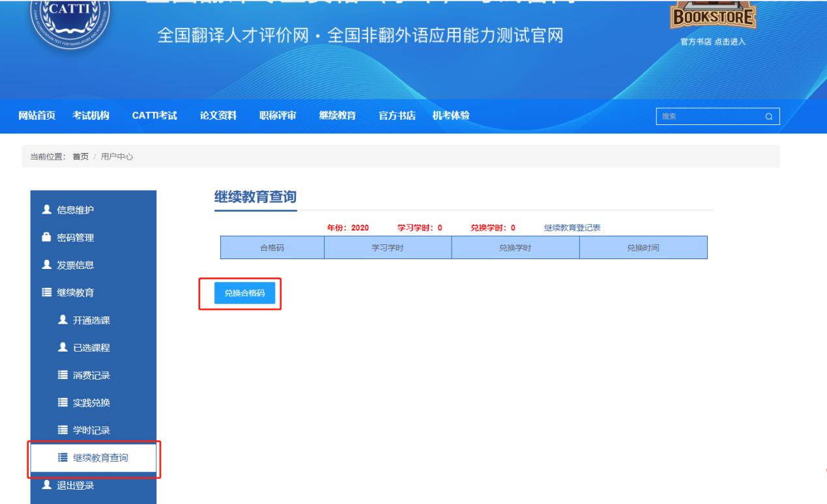Click the person icon beside 退出登录
The image size is (827, 504).
(x=46, y=485)
